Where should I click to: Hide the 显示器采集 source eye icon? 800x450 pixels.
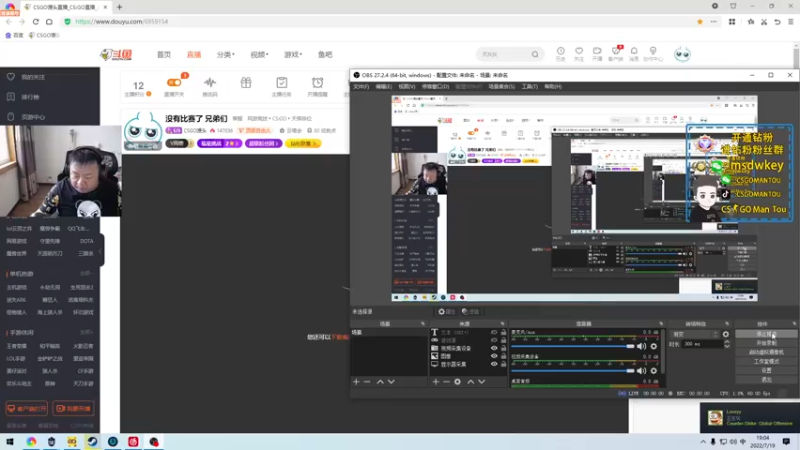tap(494, 364)
